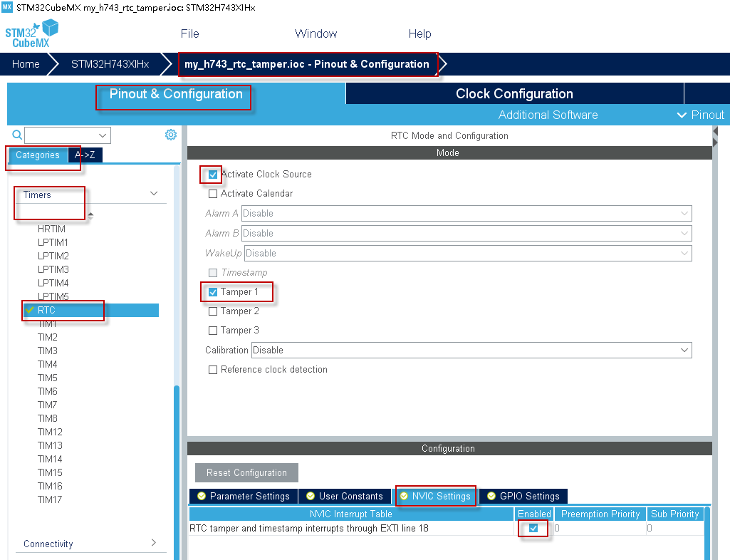Select the Categories tab

[38, 155]
